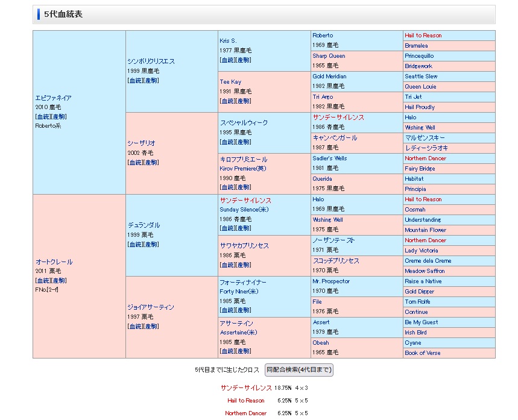Click the Tri Jet link
This screenshot has height=420, width=518.
(x=413, y=97)
